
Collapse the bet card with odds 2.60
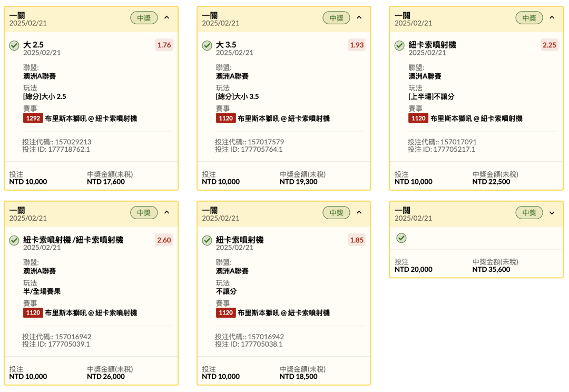coord(166,212)
